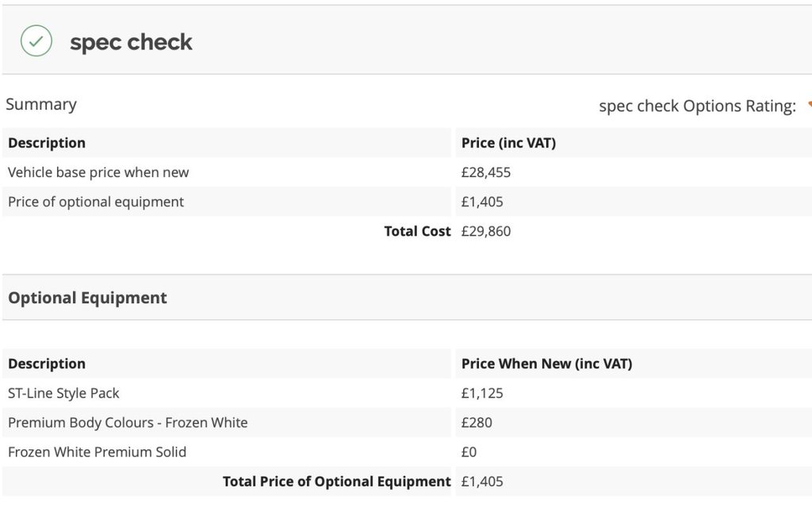This screenshot has width=812, height=523.
Task: Click the Total Cost label
Action: tap(417, 231)
